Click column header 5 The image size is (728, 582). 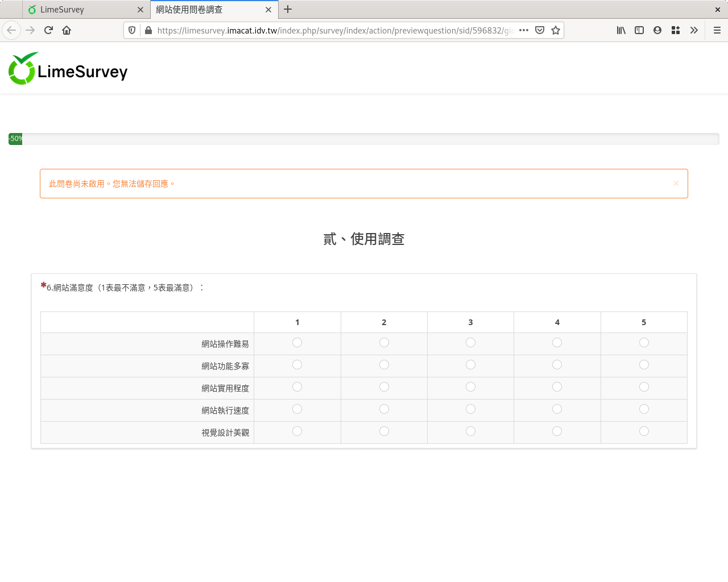644,322
